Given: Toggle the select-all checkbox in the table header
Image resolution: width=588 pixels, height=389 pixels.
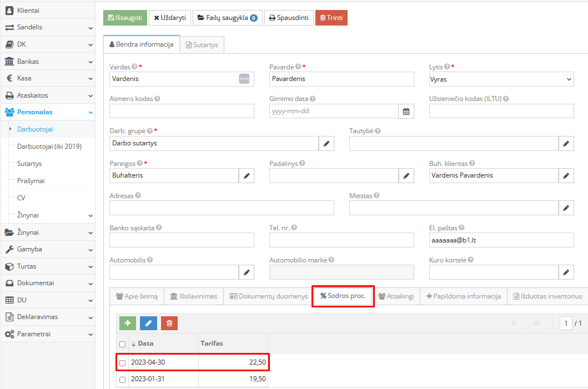Looking at the screenshot, I should (x=123, y=344).
